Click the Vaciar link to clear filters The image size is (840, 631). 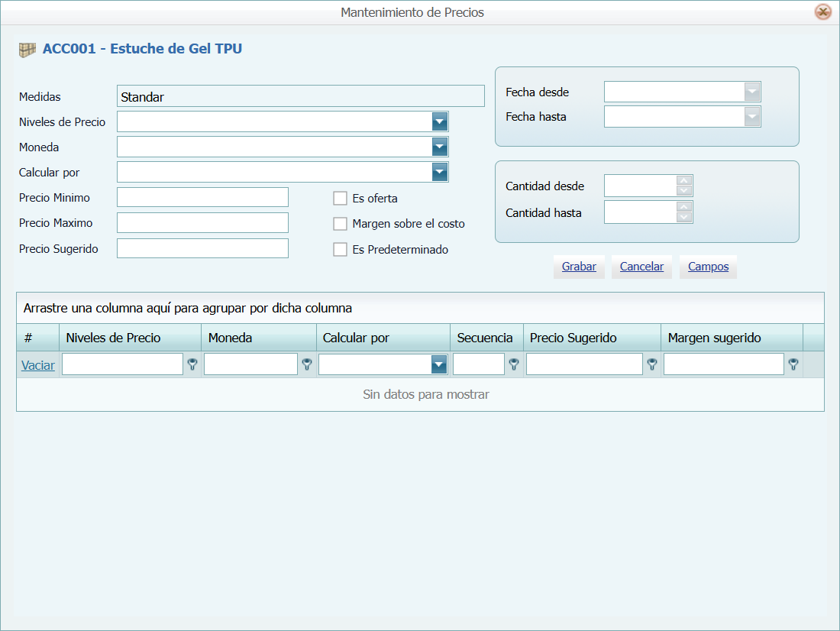[x=37, y=365]
